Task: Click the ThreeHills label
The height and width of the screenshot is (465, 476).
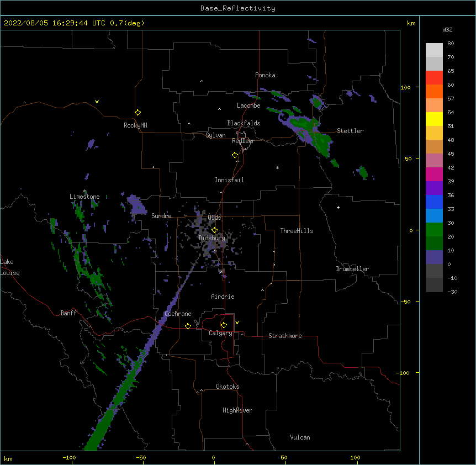Action: pyautogui.click(x=297, y=231)
